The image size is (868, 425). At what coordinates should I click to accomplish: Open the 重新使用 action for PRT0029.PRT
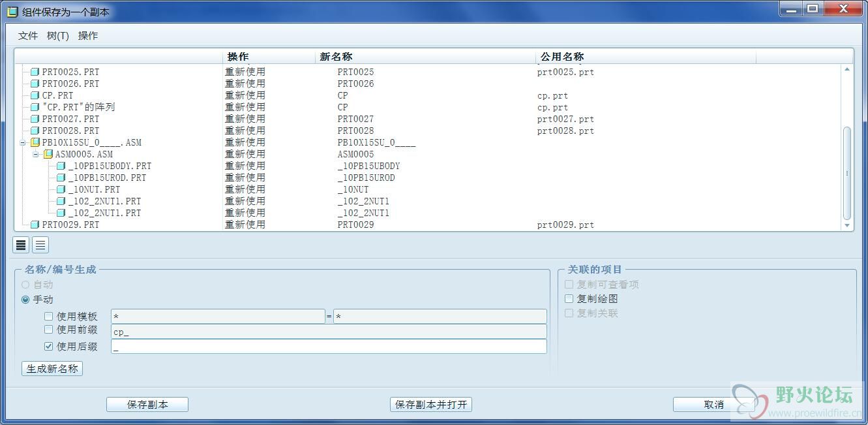point(245,225)
